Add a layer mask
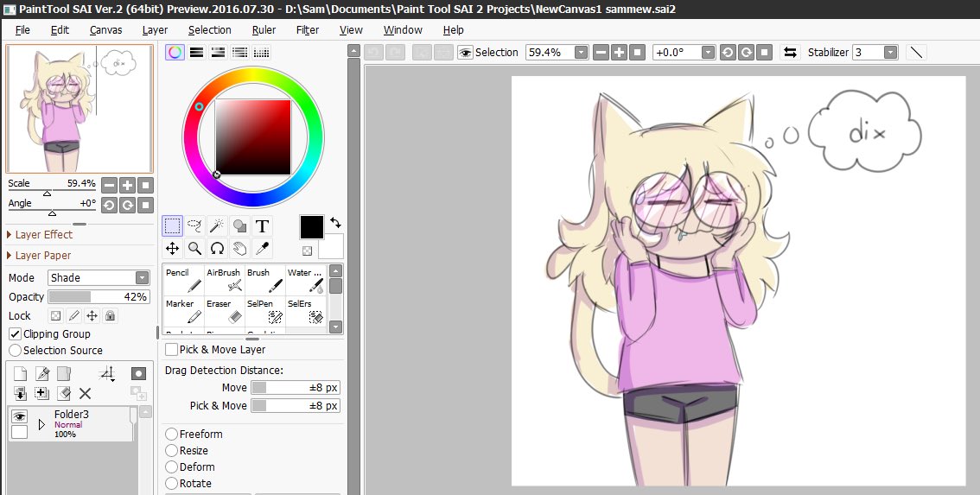The width and height of the screenshot is (980, 495). (138, 374)
